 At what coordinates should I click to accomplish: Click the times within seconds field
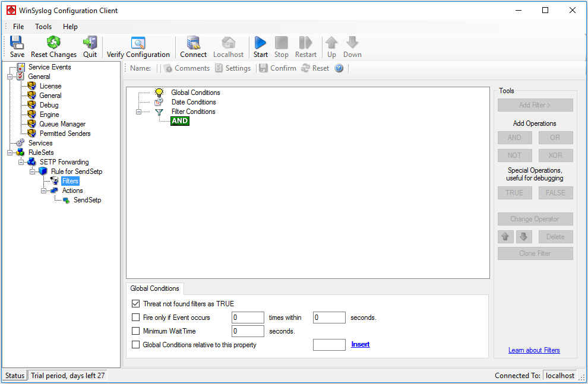click(329, 318)
